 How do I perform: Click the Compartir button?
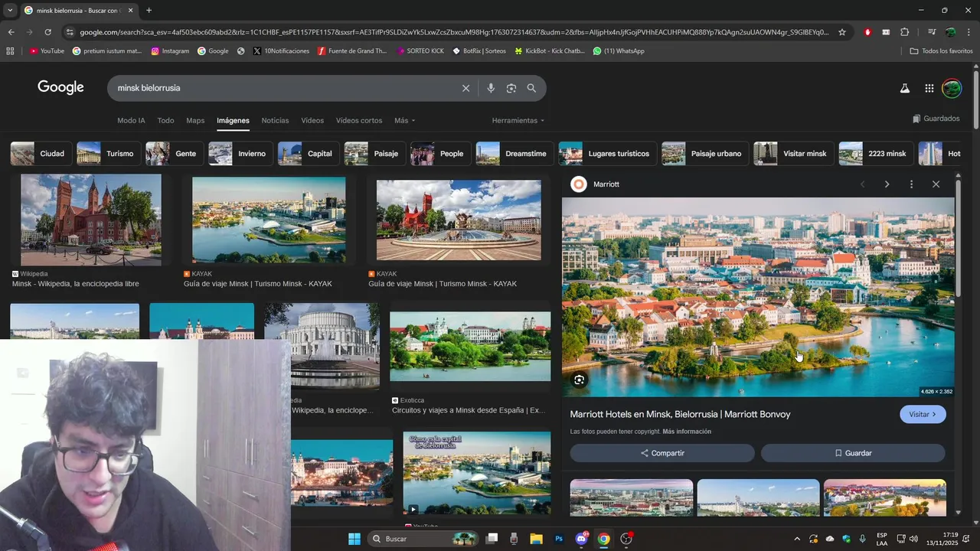[x=662, y=453]
